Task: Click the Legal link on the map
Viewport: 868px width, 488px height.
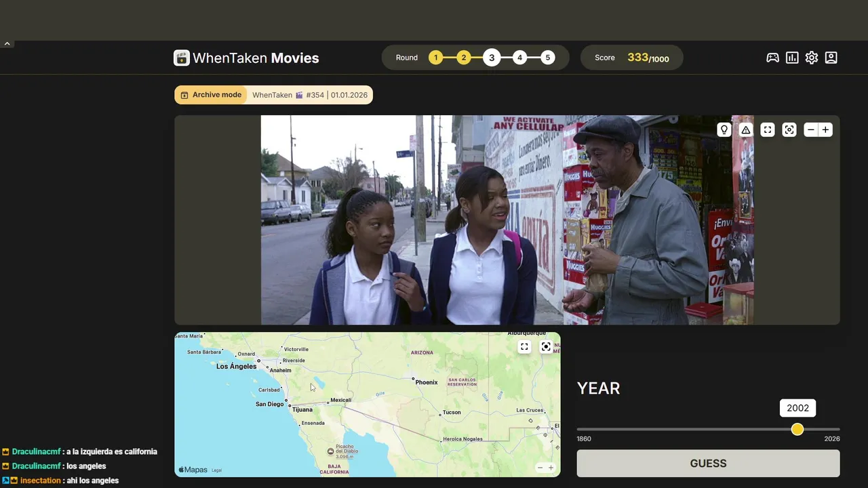Action: tap(216, 470)
